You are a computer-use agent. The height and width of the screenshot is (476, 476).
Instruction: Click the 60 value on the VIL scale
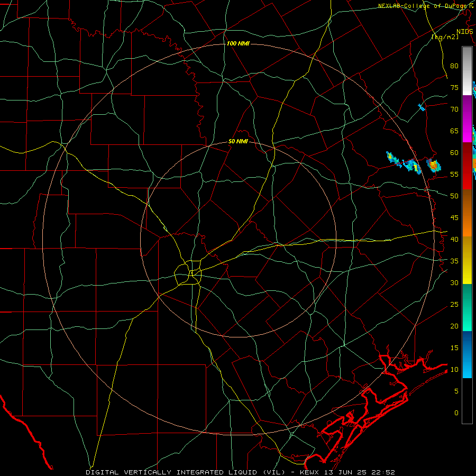pos(454,153)
